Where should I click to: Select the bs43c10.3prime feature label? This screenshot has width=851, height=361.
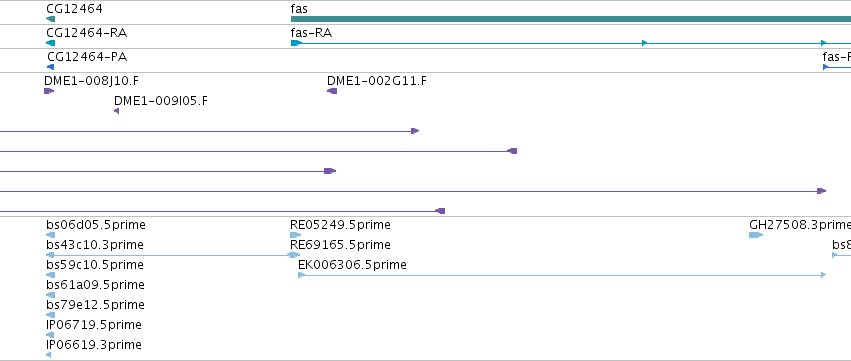(x=95, y=245)
